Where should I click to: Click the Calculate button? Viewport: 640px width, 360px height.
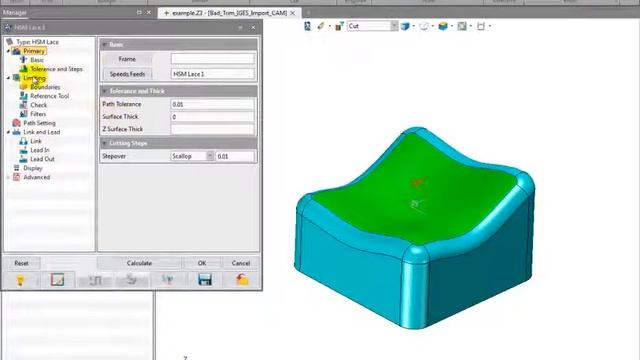click(139, 263)
